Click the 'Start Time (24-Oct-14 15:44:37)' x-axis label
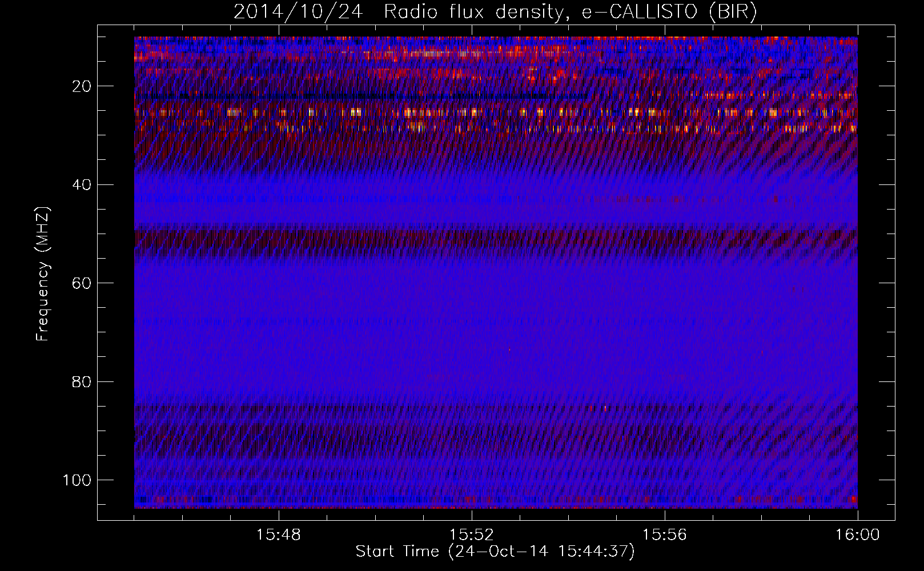The height and width of the screenshot is (571, 924). (x=495, y=552)
